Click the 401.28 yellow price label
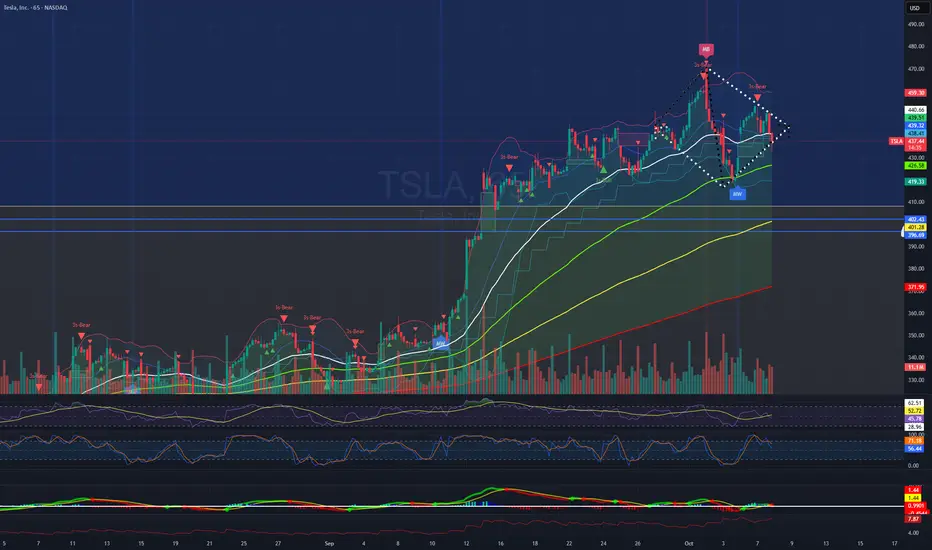 click(x=915, y=227)
